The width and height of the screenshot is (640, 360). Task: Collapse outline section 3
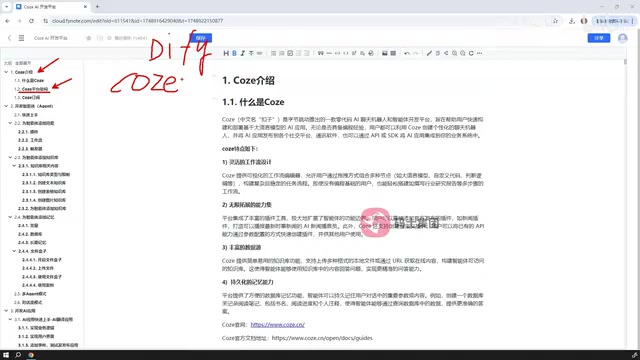pos(6,311)
